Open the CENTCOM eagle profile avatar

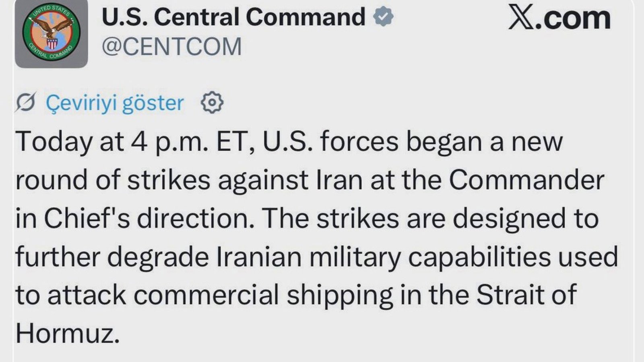(52, 33)
